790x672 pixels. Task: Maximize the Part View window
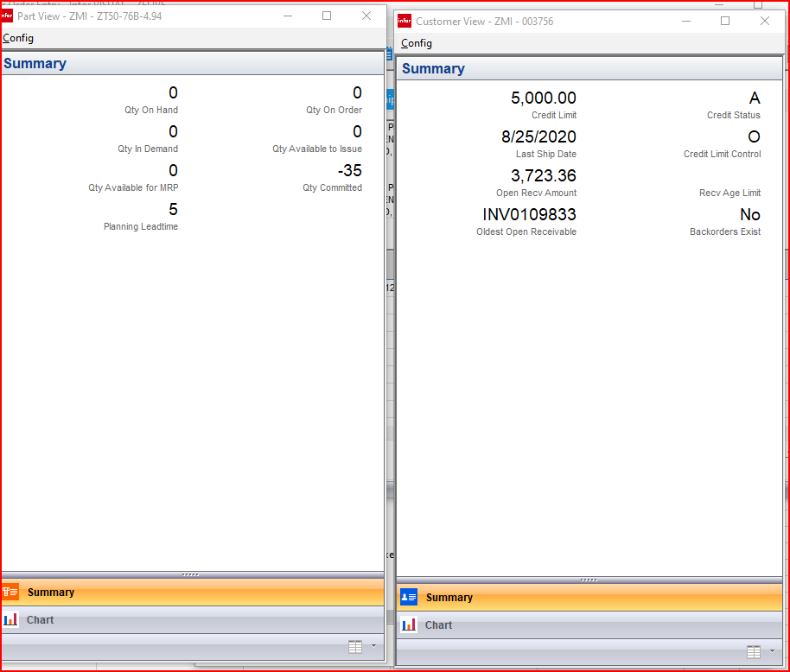click(327, 16)
